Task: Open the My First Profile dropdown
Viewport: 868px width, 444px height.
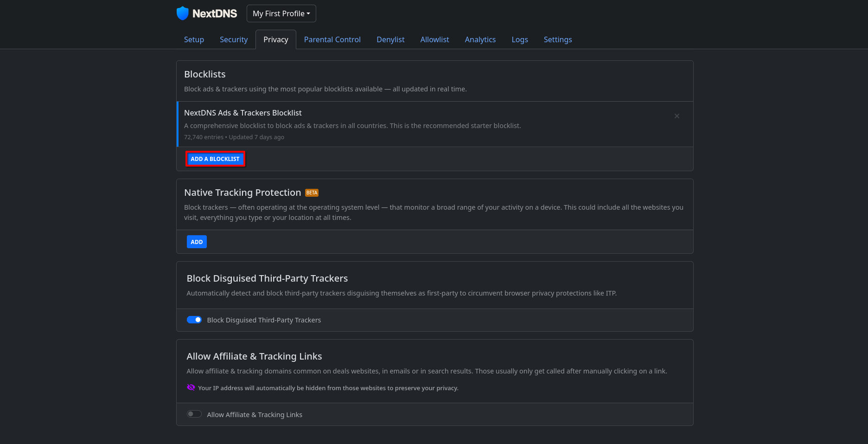Action: 281,13
